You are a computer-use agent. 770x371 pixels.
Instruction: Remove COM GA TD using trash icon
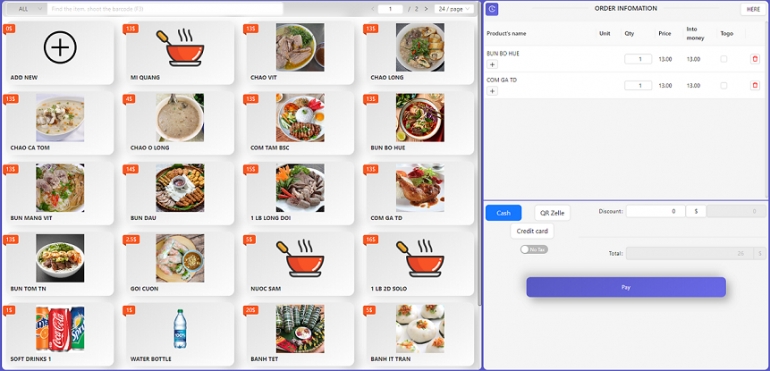point(755,86)
